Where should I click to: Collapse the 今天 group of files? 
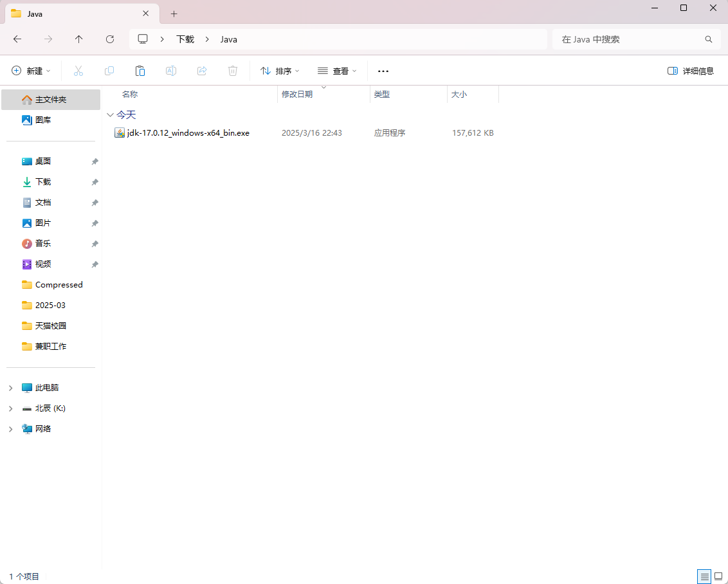(111, 114)
